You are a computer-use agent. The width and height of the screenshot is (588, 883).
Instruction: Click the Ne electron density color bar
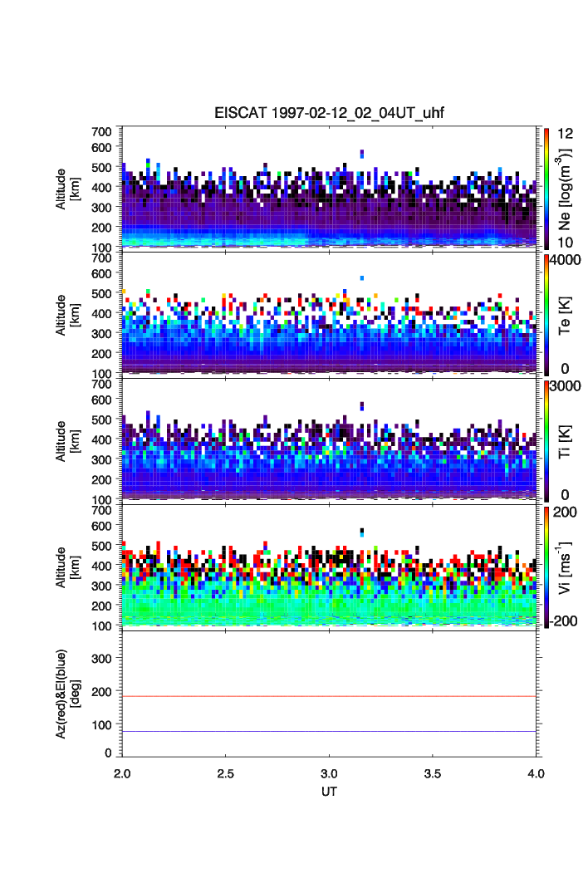pyautogui.click(x=546, y=189)
